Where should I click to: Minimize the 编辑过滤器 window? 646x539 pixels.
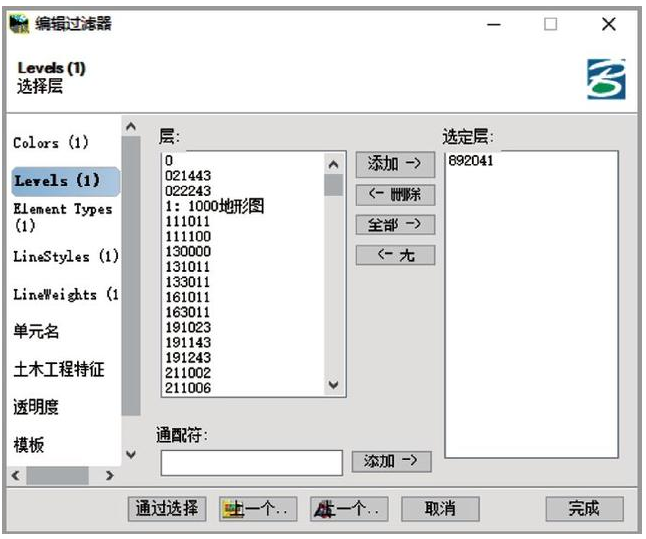tap(494, 24)
